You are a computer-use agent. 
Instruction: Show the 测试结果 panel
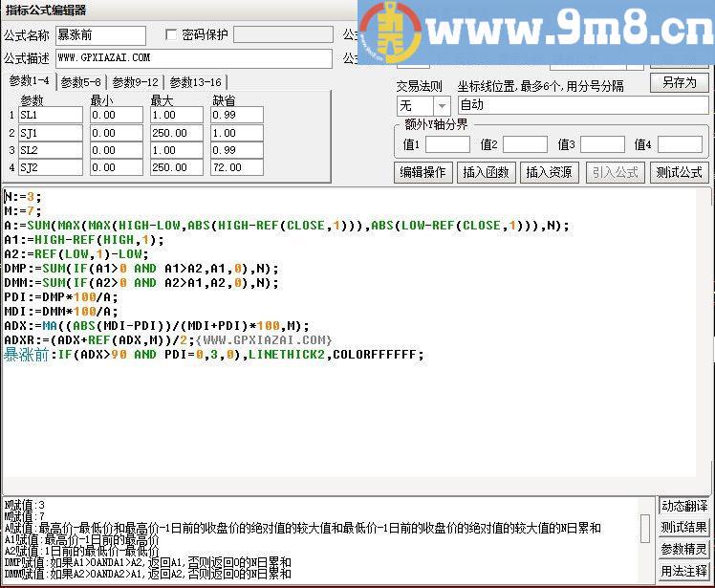click(684, 528)
